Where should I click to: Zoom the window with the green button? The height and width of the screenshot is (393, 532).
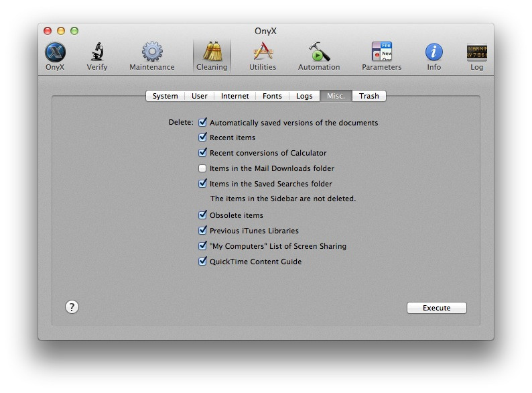[x=74, y=31]
